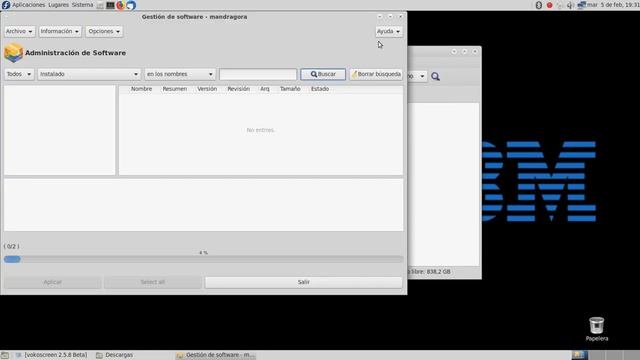The image size is (640, 360).
Task: Minimize the Gestión de software window
Action: 380,17
